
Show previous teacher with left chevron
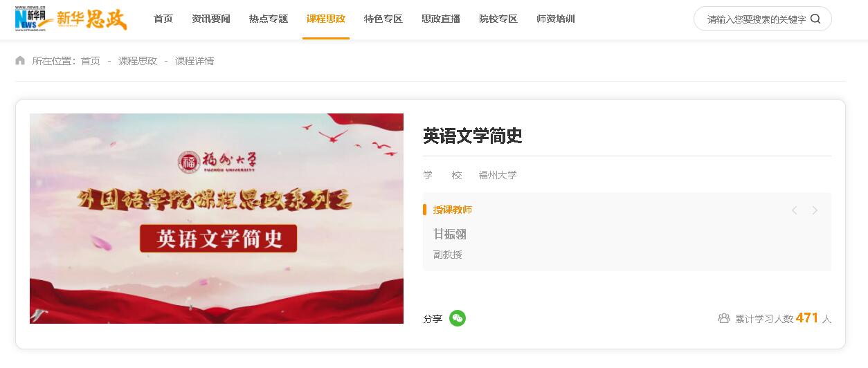794,210
